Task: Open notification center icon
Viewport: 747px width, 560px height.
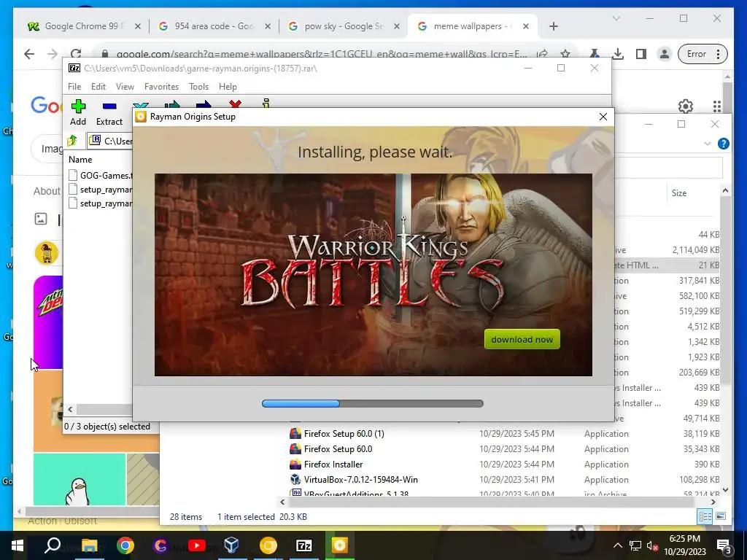Action: (724, 545)
